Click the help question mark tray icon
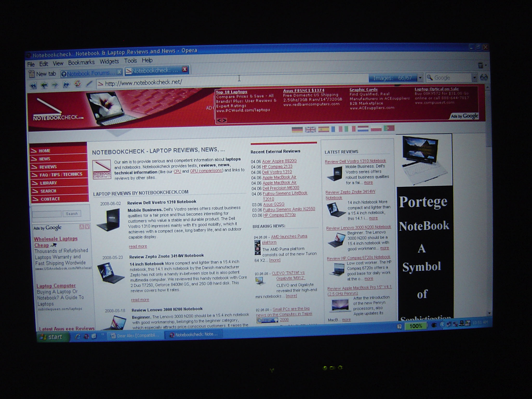The height and width of the screenshot is (399, 532). coord(399,327)
